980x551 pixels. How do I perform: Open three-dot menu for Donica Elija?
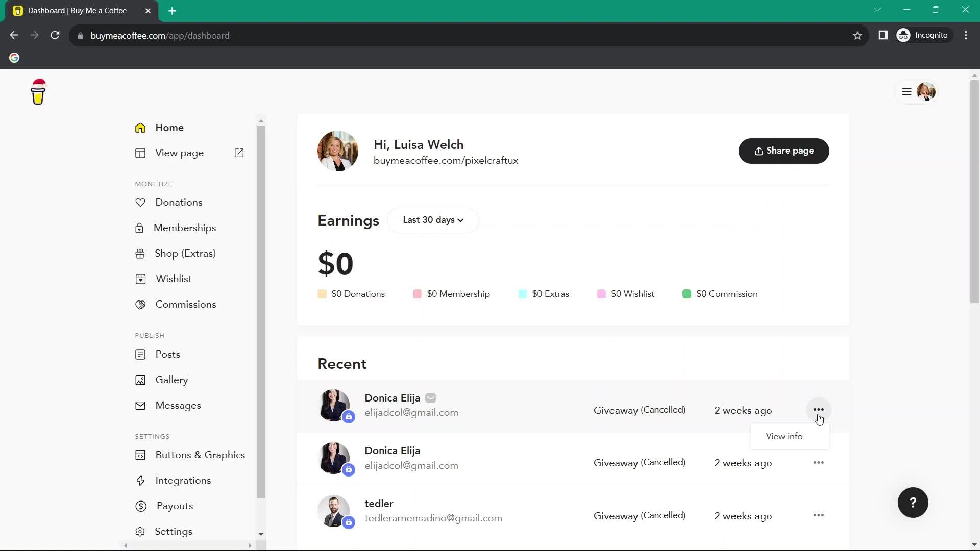tap(819, 410)
